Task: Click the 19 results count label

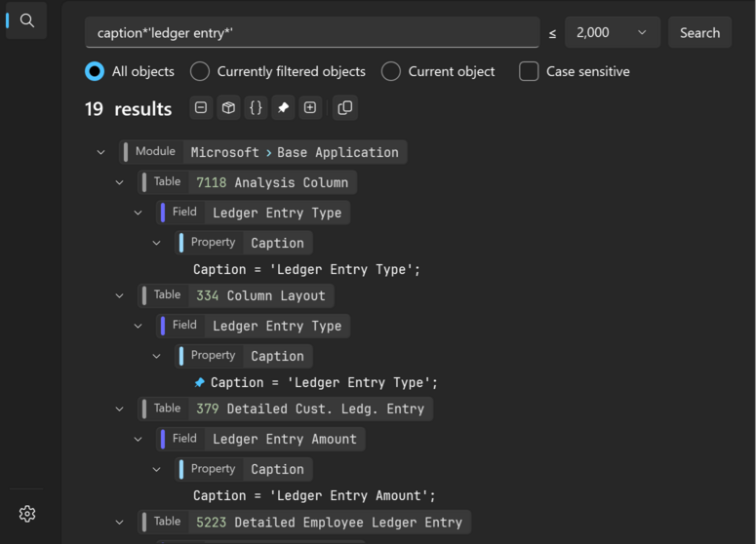Action: [x=128, y=109]
